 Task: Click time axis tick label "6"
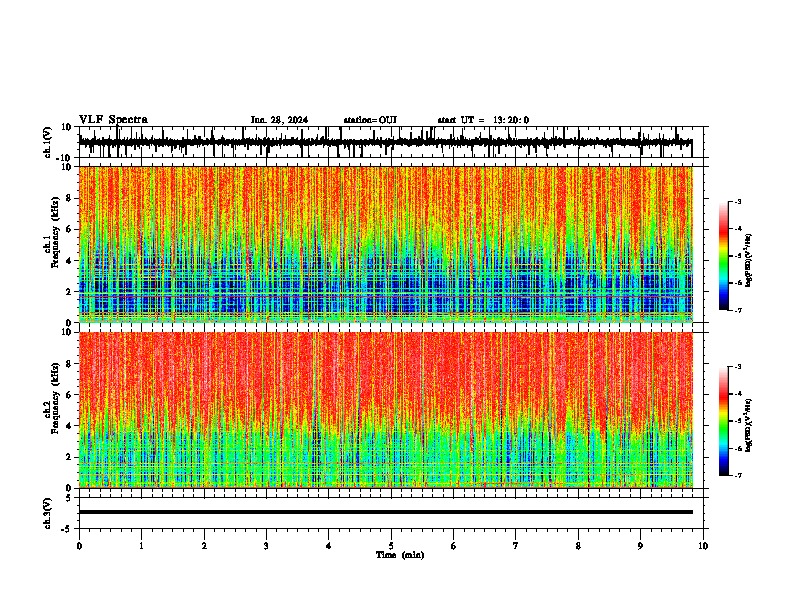tap(454, 546)
